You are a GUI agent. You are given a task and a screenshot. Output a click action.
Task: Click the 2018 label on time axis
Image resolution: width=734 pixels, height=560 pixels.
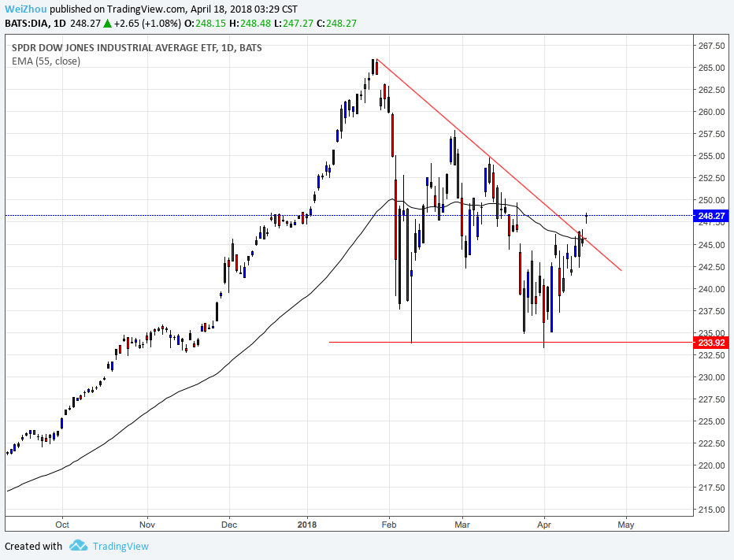307,525
